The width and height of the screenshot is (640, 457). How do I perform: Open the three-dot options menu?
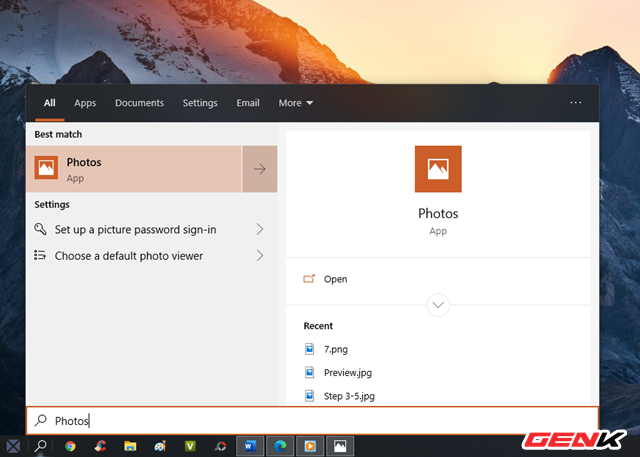tap(575, 103)
